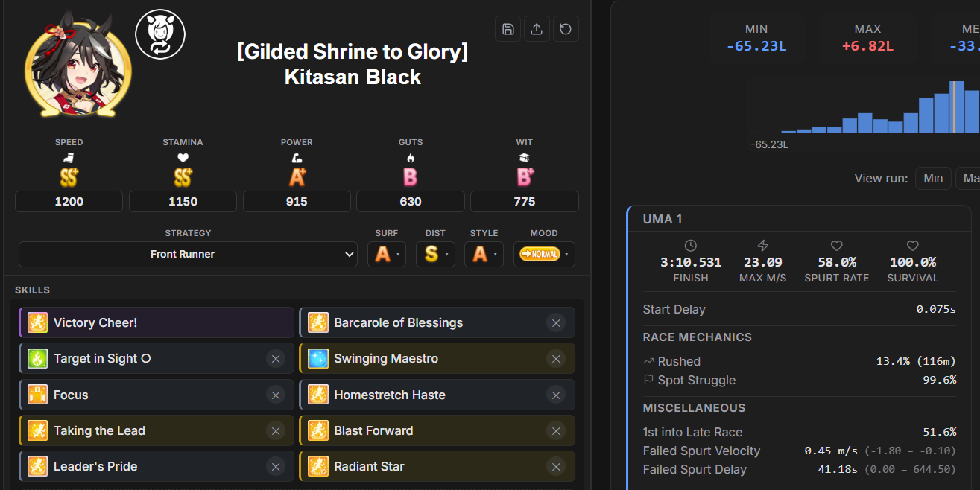Remove the Swinging Maestro skill
Viewport: 980px width, 490px height.
(555, 358)
